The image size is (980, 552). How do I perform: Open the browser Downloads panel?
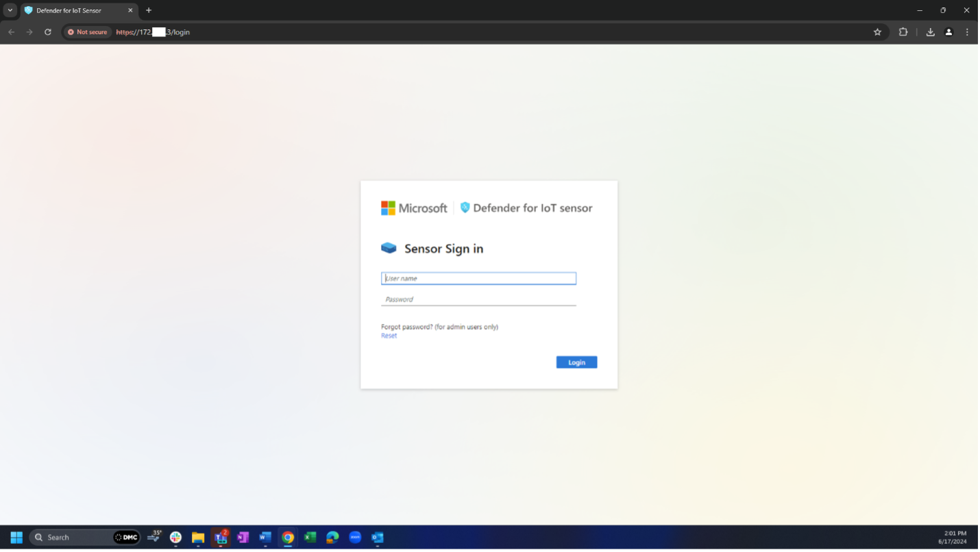(x=931, y=32)
